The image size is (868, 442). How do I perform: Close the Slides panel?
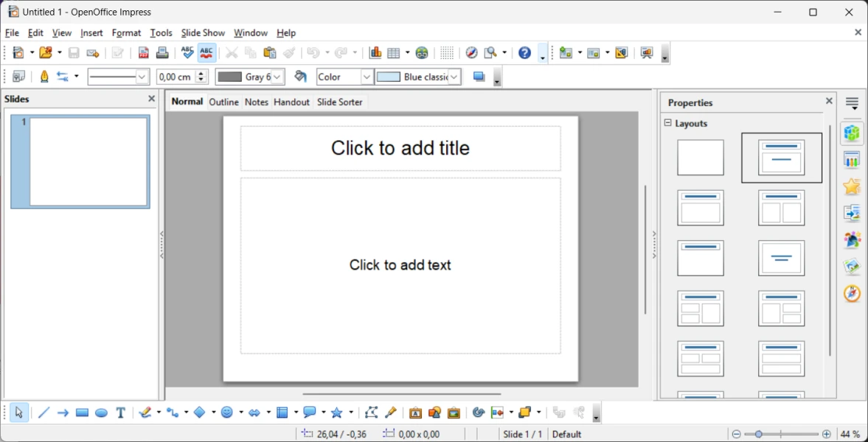[152, 99]
